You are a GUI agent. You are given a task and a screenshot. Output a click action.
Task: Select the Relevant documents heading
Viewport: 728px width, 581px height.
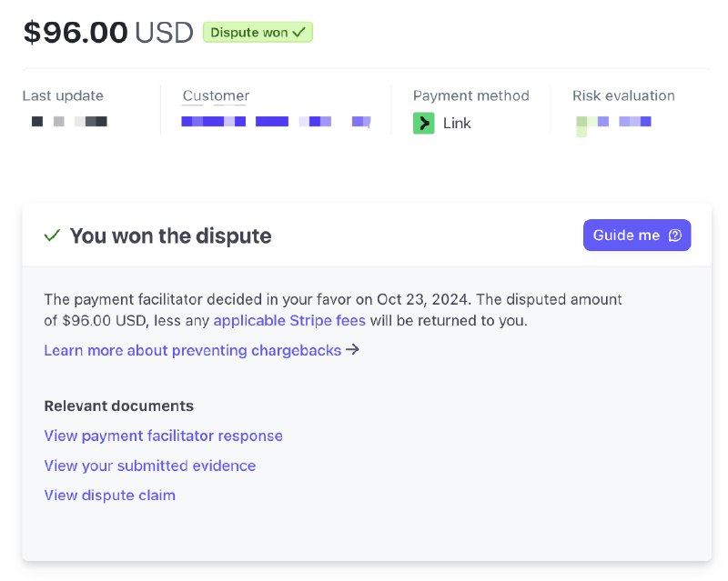[x=118, y=406]
